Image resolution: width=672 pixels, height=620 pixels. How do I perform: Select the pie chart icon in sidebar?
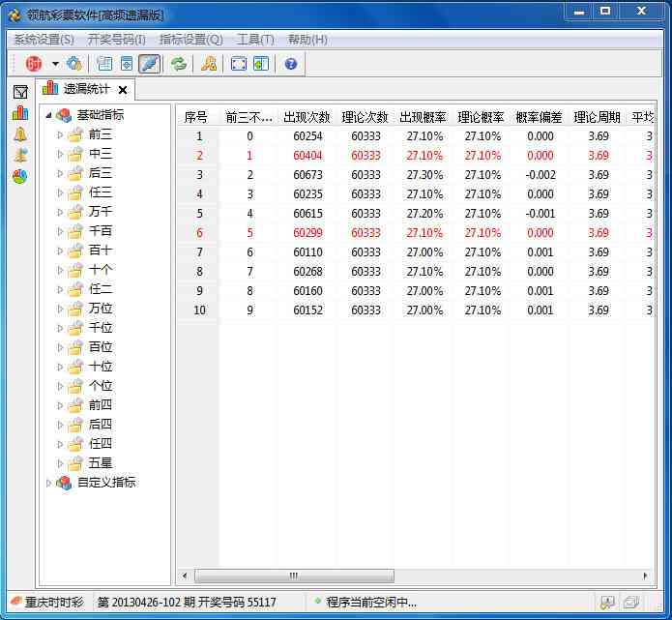click(20, 177)
